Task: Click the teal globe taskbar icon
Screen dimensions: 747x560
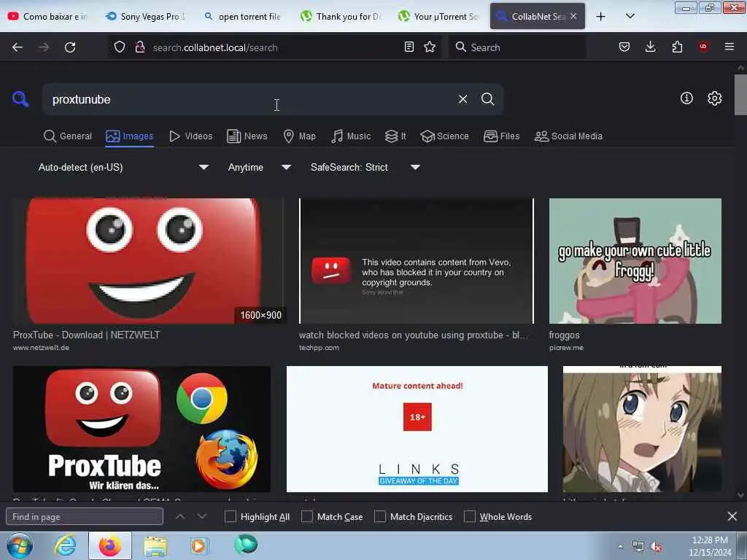Action: 246,545
